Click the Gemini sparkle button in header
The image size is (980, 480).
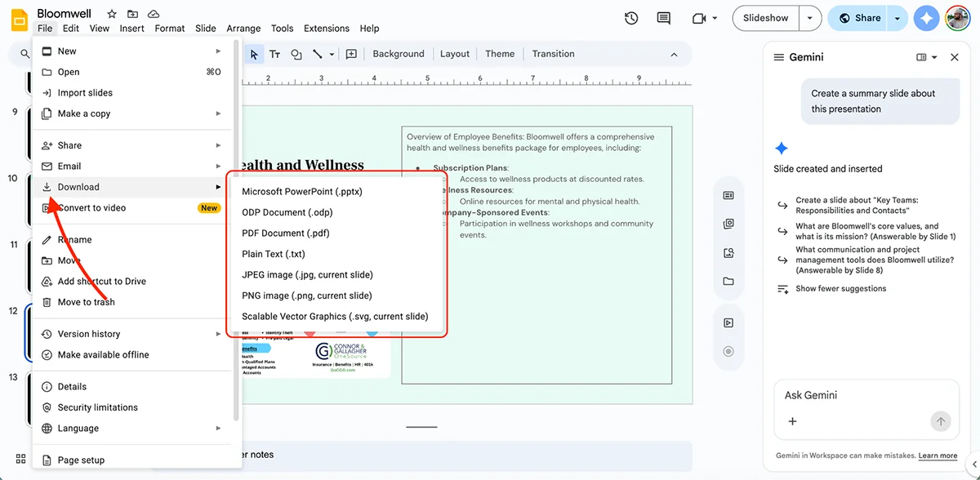[926, 18]
